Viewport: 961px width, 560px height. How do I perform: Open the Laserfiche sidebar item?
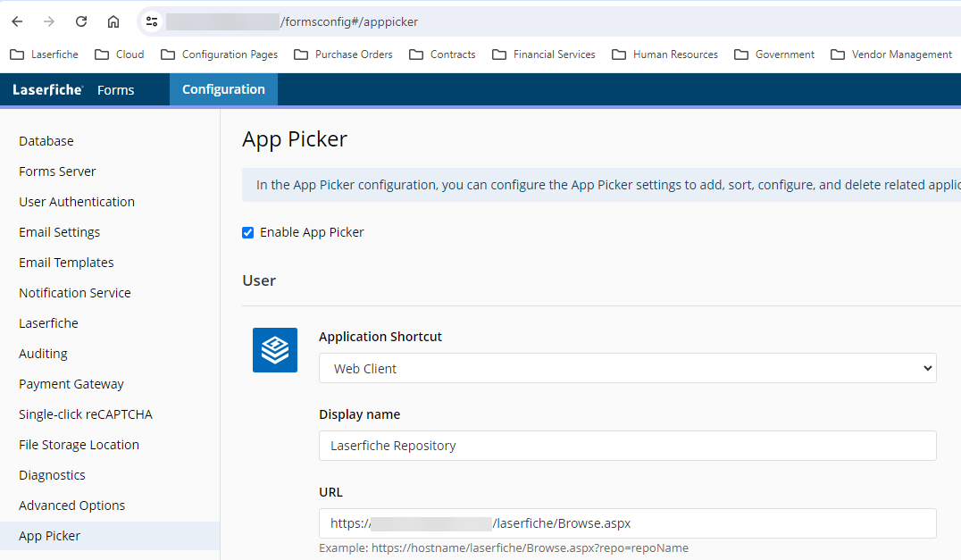48,323
